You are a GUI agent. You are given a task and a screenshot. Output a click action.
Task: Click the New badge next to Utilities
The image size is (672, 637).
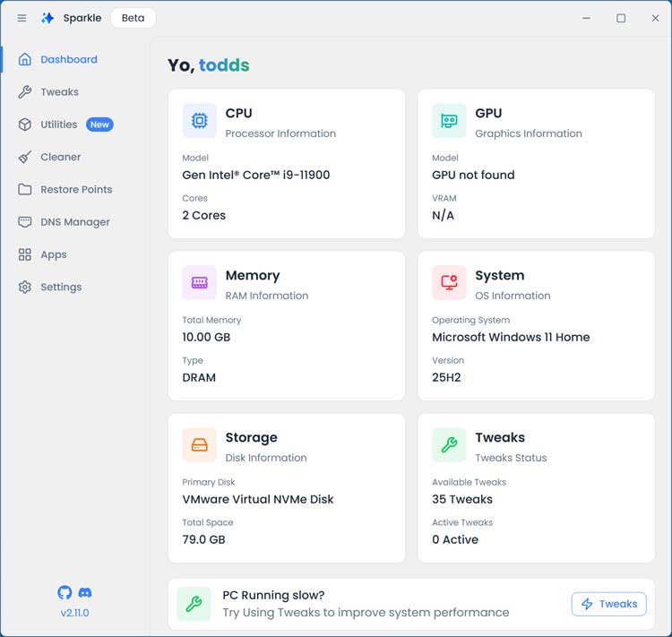tap(99, 125)
